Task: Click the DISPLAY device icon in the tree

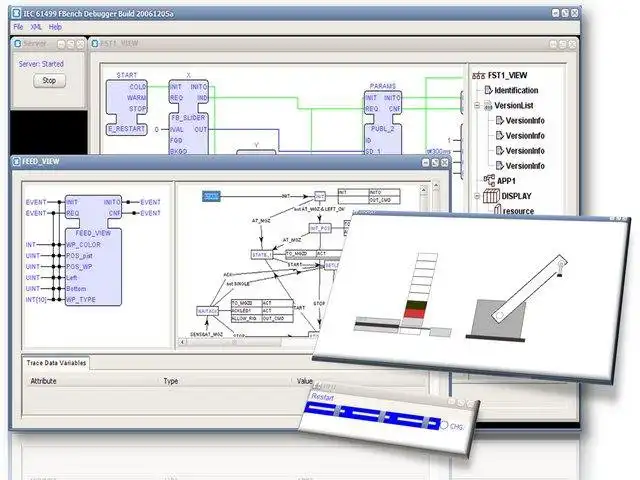Action: 491,196
